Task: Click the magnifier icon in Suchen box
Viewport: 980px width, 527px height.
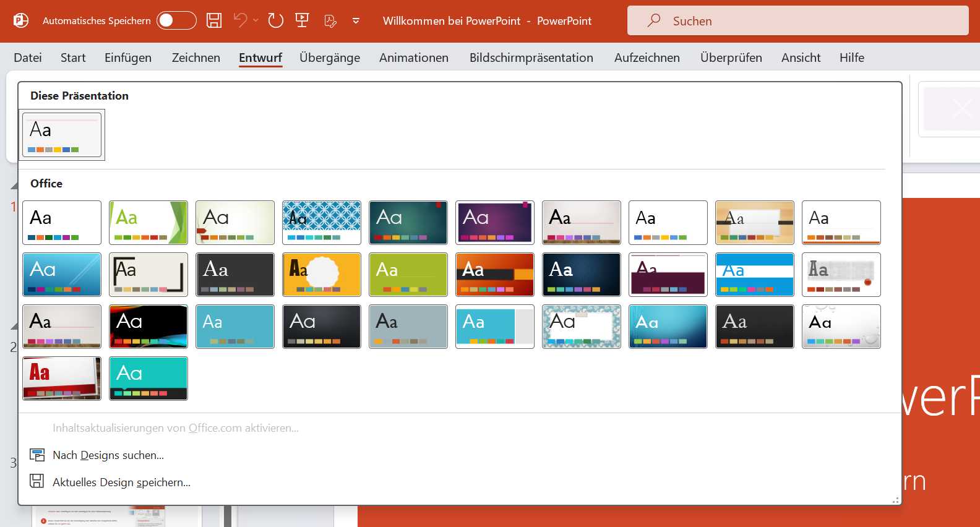Action: (x=654, y=20)
